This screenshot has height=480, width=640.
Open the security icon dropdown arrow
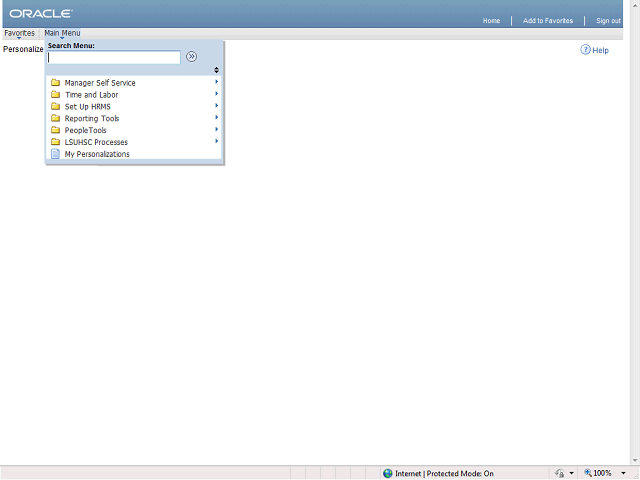coord(571,473)
